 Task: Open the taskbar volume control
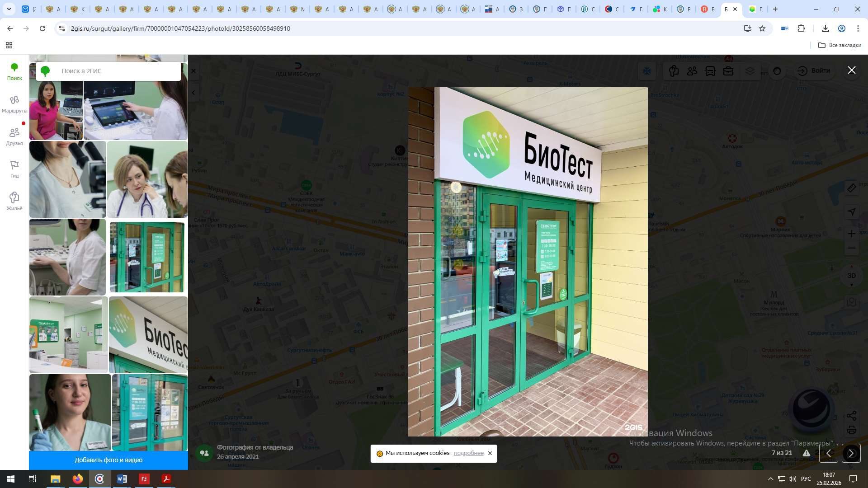(x=792, y=479)
